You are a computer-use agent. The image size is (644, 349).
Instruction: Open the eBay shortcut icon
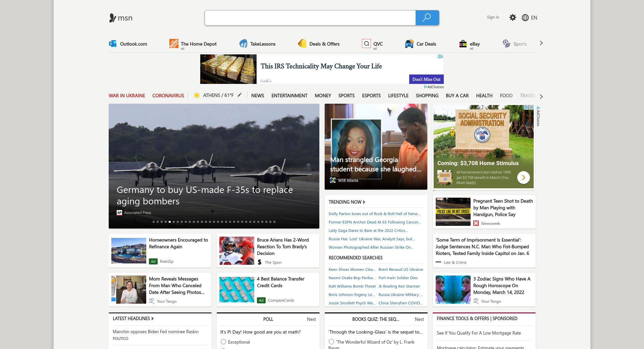tap(463, 44)
